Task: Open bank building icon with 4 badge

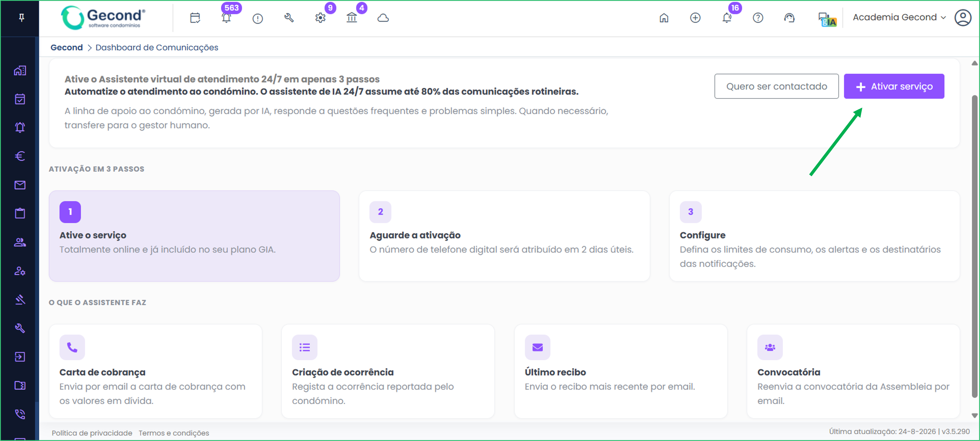Action: pos(351,18)
